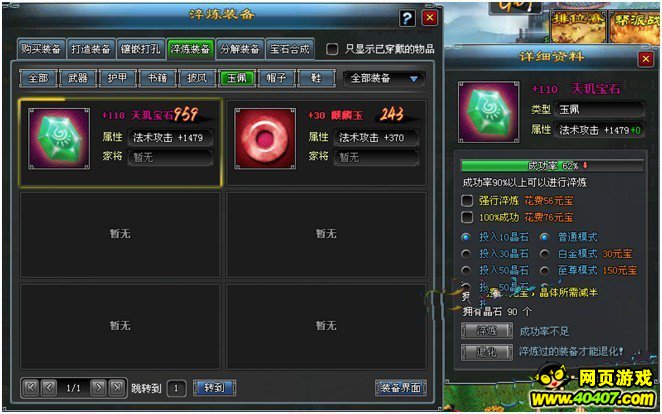Image resolution: width=662 pixels, height=414 pixels.
Task: Click the blue question mark help icon
Action: 407,18
